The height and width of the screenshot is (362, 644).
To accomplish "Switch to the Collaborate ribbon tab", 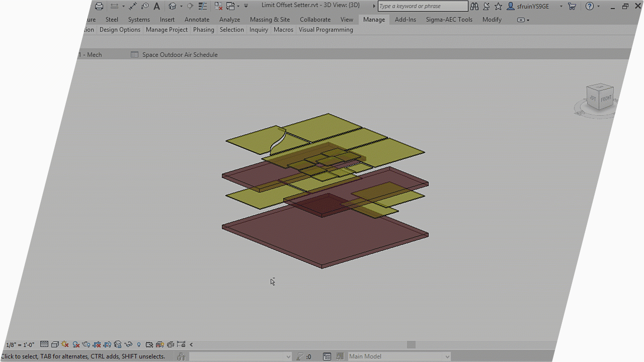I will coord(315,20).
